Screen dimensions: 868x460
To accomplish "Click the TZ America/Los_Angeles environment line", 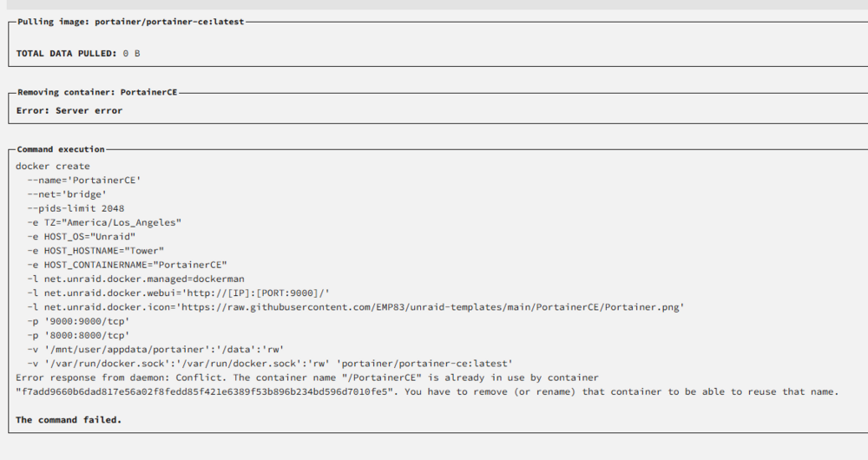I will point(104,222).
